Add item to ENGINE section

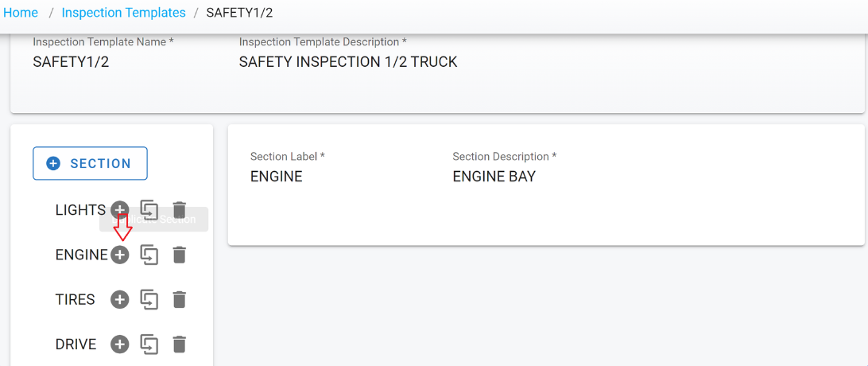point(119,255)
